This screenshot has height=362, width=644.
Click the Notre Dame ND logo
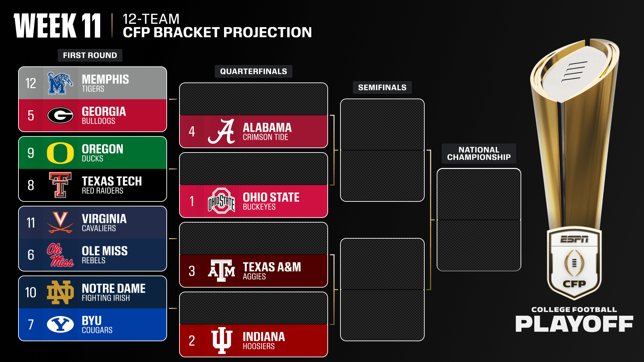click(x=60, y=293)
